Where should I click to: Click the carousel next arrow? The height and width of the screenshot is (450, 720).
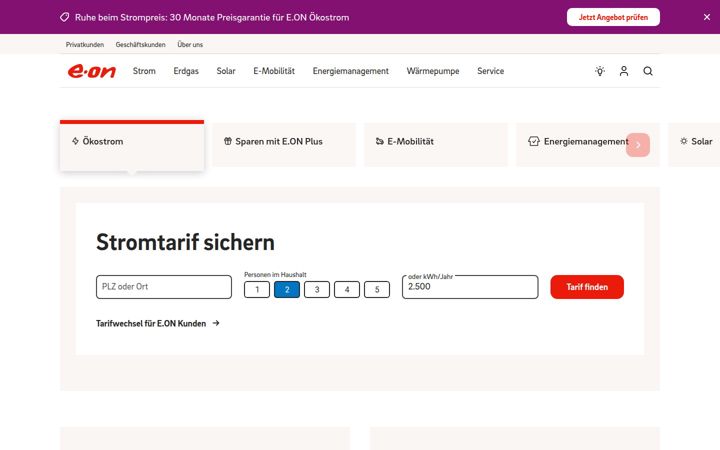pos(638,145)
